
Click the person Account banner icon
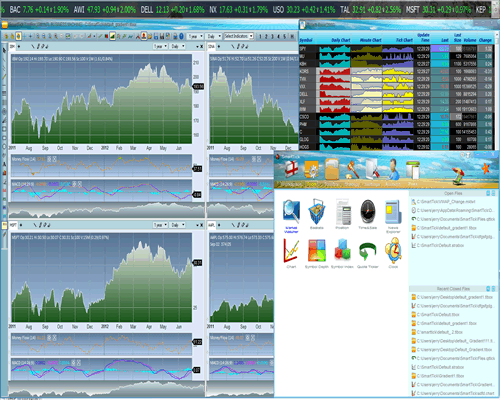pos(393,169)
